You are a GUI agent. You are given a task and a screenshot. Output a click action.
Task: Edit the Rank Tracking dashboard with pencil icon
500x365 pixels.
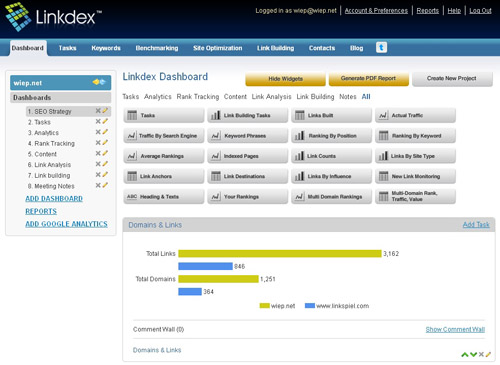coord(105,143)
